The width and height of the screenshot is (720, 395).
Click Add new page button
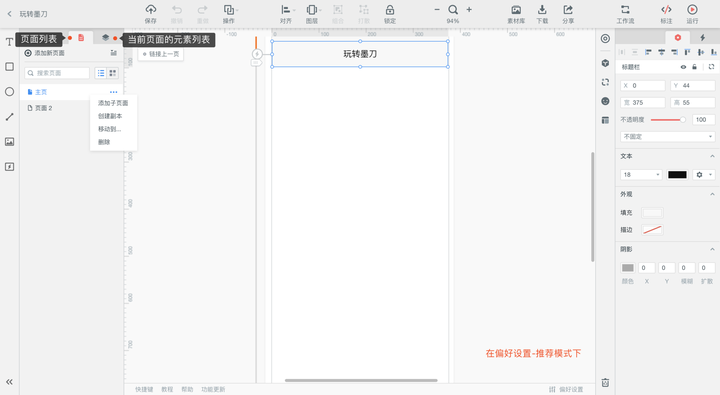point(45,53)
